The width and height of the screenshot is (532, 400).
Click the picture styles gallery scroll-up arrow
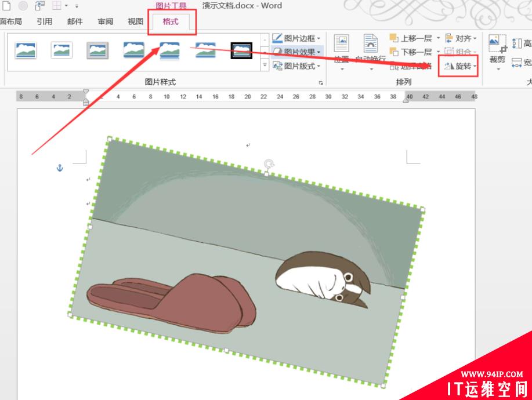click(265, 40)
